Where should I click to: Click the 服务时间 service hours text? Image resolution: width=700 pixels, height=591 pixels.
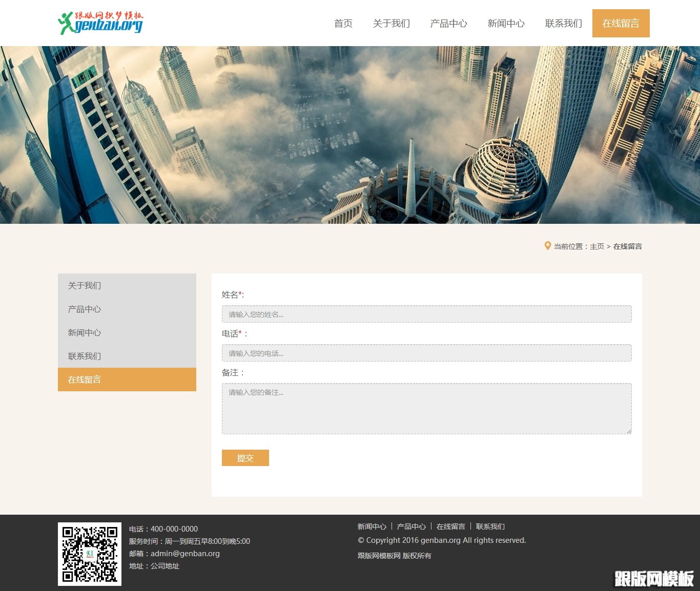pyautogui.click(x=190, y=541)
